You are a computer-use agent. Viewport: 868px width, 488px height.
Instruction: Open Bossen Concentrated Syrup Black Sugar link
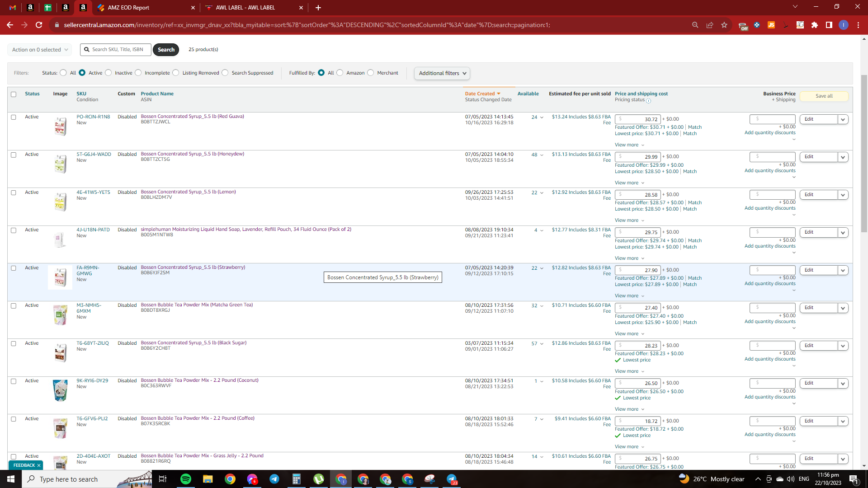(193, 343)
